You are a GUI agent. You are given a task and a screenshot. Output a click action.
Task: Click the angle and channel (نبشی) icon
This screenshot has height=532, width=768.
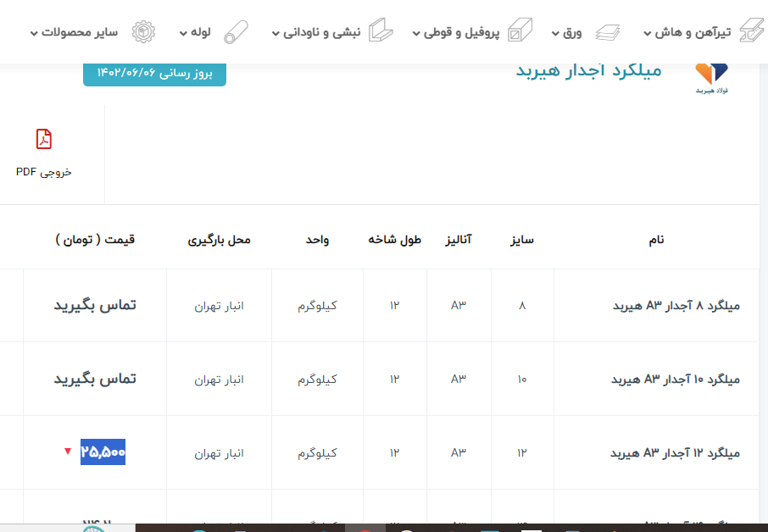click(x=381, y=31)
